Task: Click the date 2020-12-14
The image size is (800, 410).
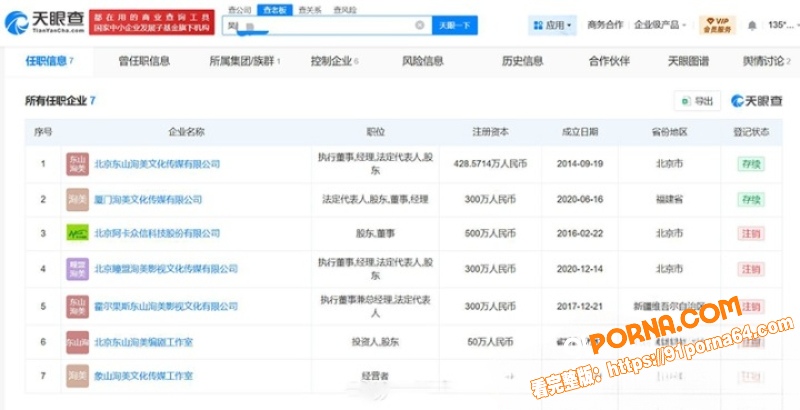Action: [580, 269]
